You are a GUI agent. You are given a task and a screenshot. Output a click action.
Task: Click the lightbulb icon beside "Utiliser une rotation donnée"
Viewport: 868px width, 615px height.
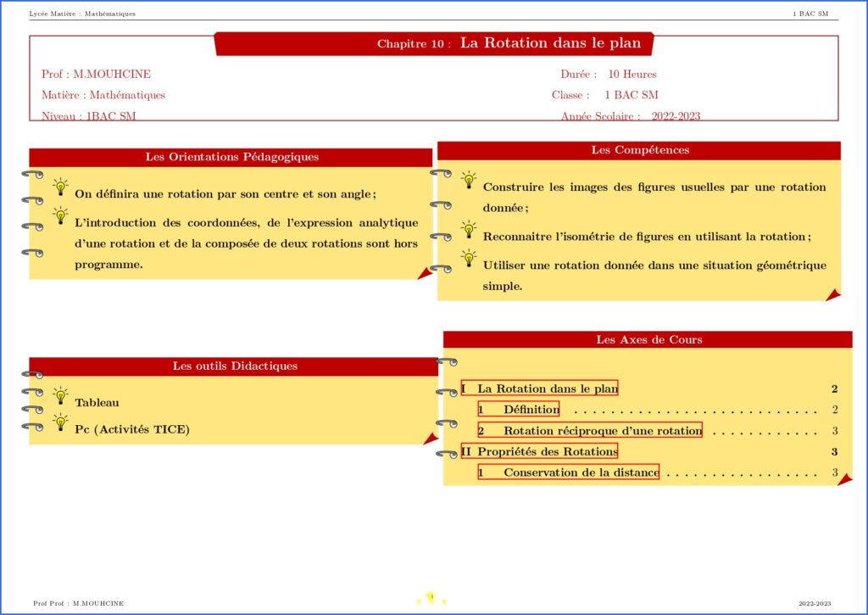coord(469,258)
